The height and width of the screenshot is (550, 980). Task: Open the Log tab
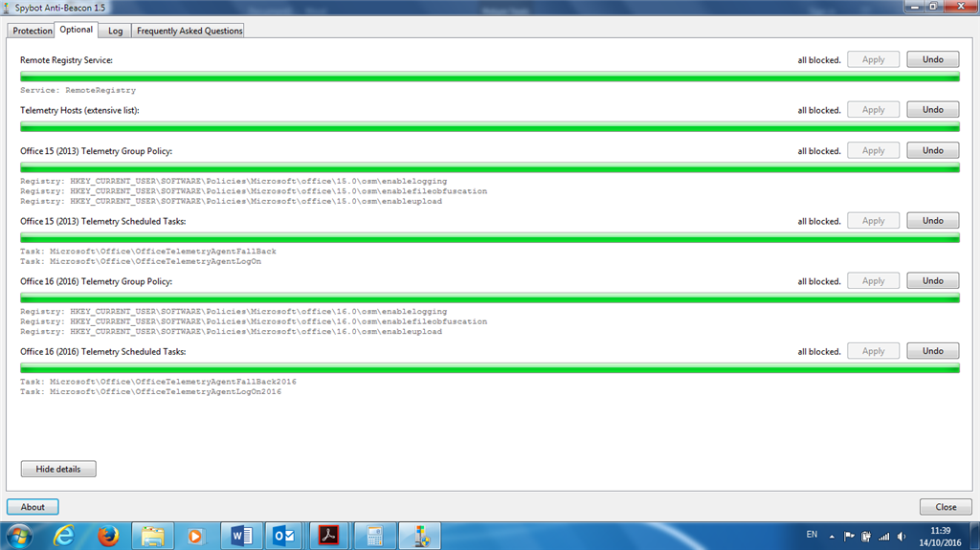[115, 31]
